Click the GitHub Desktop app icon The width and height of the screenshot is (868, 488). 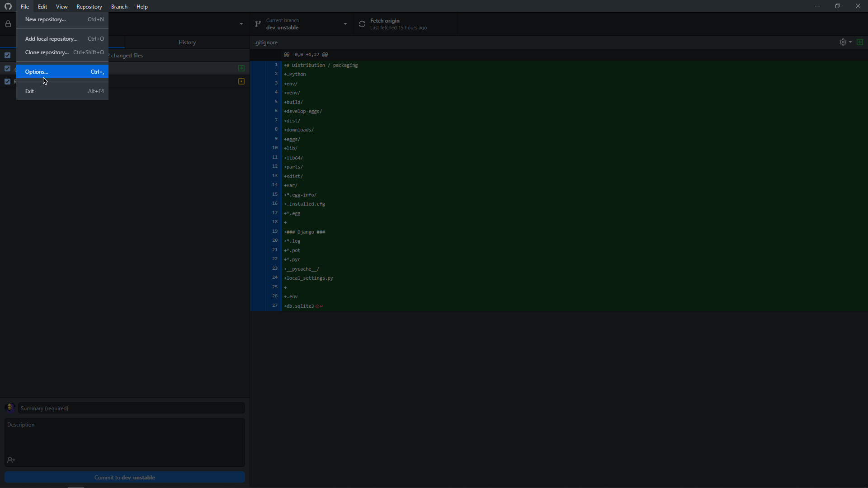[8, 6]
